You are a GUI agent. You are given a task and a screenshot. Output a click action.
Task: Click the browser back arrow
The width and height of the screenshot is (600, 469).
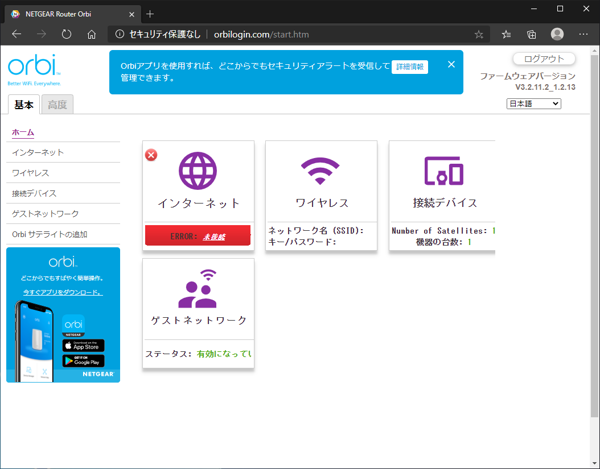pyautogui.click(x=16, y=34)
